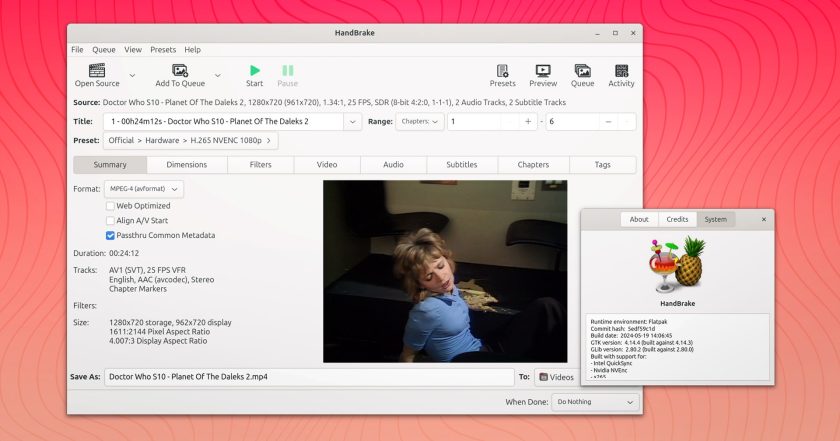
Task: Open the Activity log icon
Action: [621, 70]
